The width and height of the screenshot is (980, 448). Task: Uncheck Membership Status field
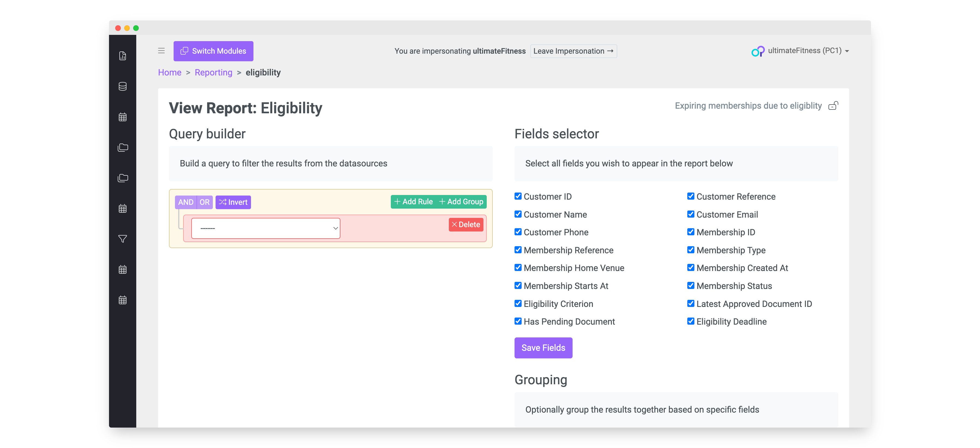[691, 286]
